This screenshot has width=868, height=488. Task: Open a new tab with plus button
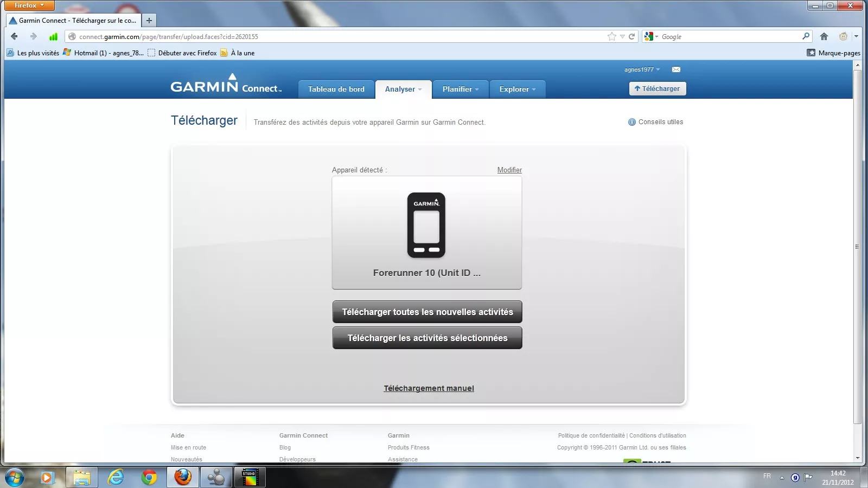tap(149, 20)
